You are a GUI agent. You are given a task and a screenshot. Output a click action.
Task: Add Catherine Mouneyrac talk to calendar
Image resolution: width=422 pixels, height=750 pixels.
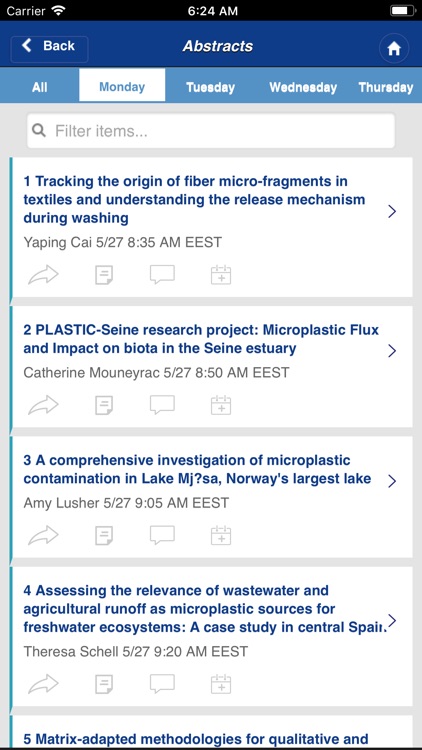coord(221,405)
